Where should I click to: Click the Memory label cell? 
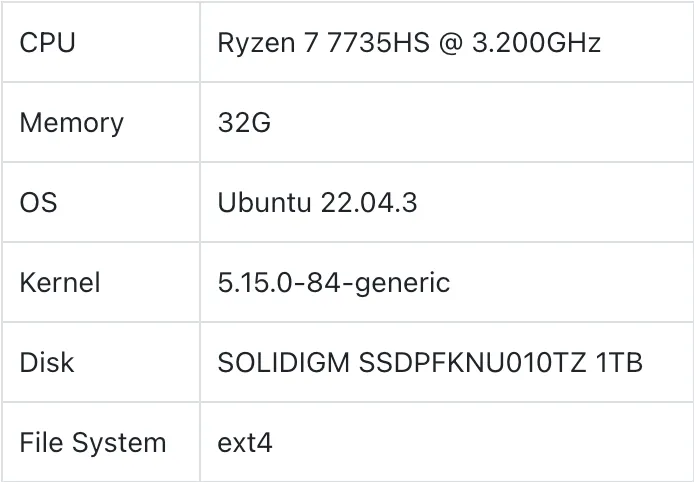tap(101, 122)
